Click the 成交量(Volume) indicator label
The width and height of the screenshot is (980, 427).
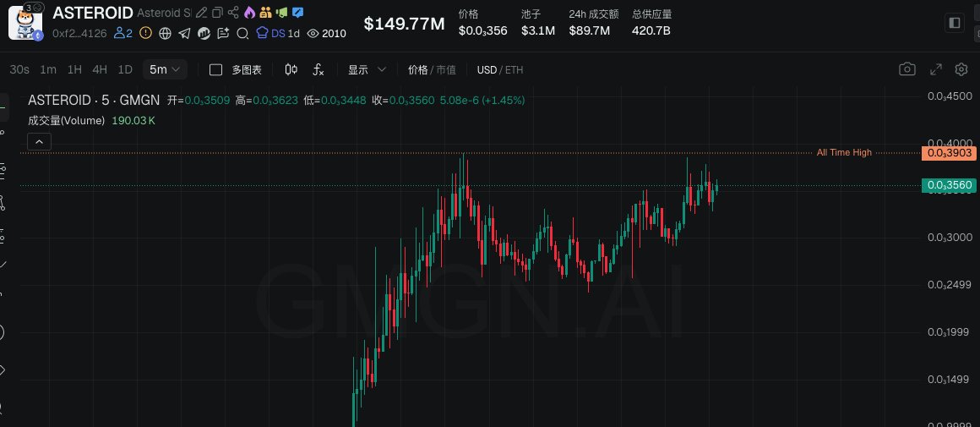click(x=66, y=121)
